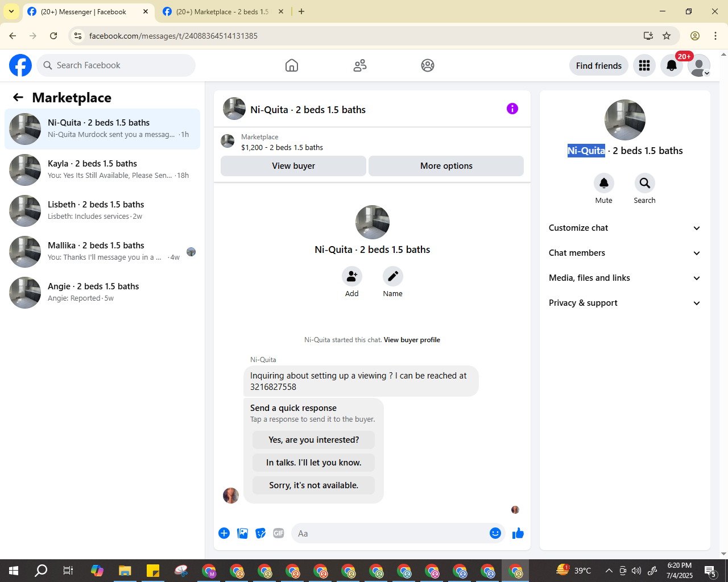Expand Privacy & support section

(x=624, y=303)
